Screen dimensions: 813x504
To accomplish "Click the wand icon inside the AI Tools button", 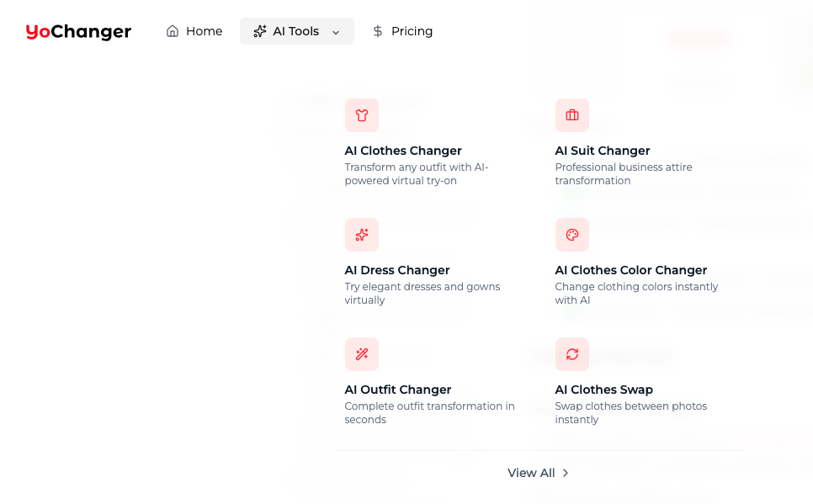I will (x=258, y=31).
